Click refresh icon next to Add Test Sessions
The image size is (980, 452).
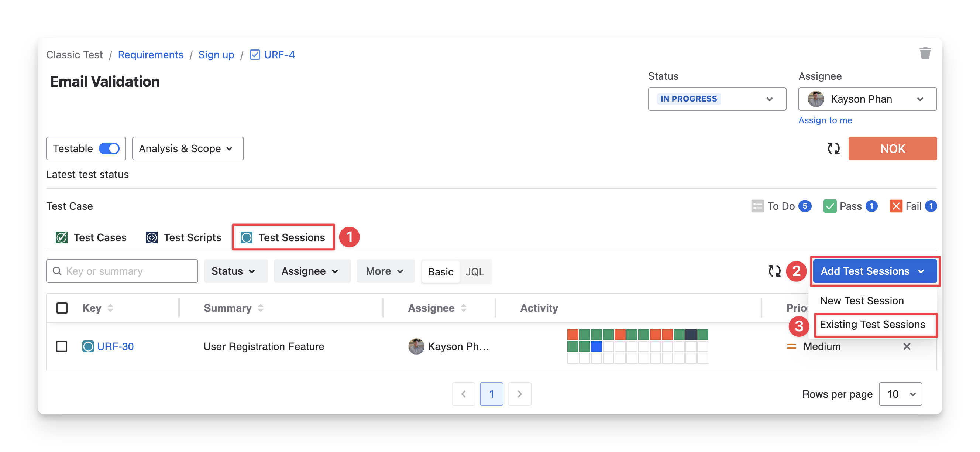(x=774, y=271)
